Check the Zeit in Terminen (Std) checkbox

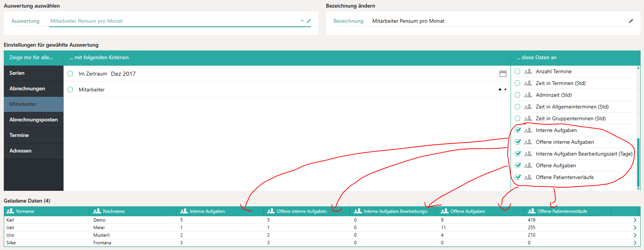(517, 83)
